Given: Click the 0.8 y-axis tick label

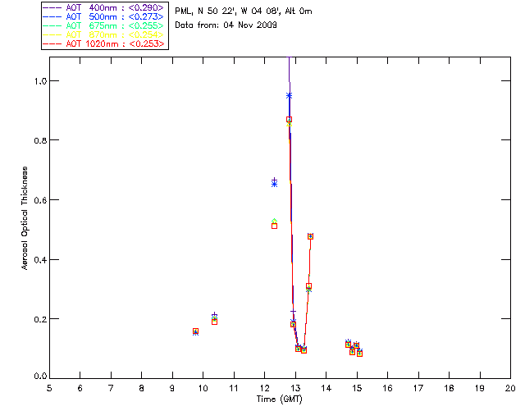Looking at the screenshot, I should point(40,140).
